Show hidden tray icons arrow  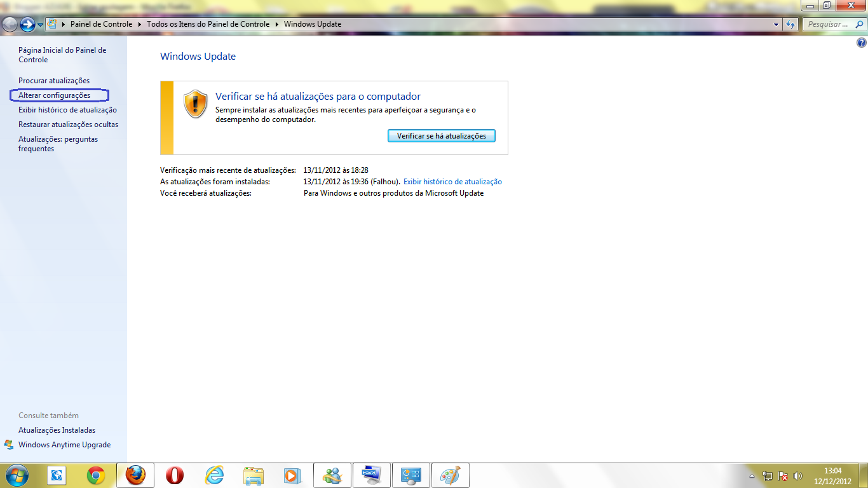point(752,476)
